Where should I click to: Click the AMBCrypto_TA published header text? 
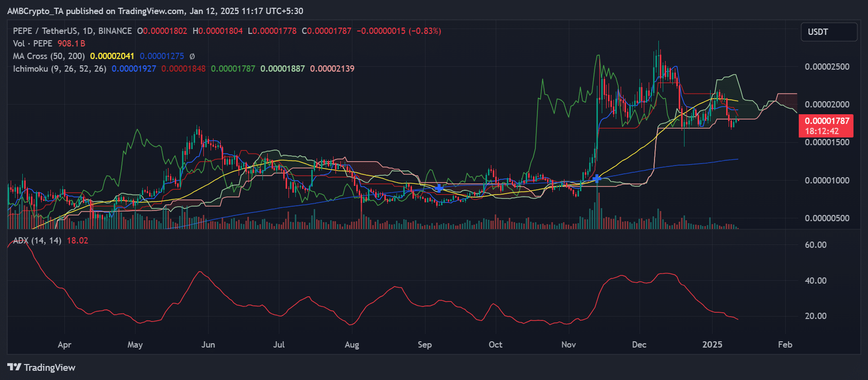[155, 11]
